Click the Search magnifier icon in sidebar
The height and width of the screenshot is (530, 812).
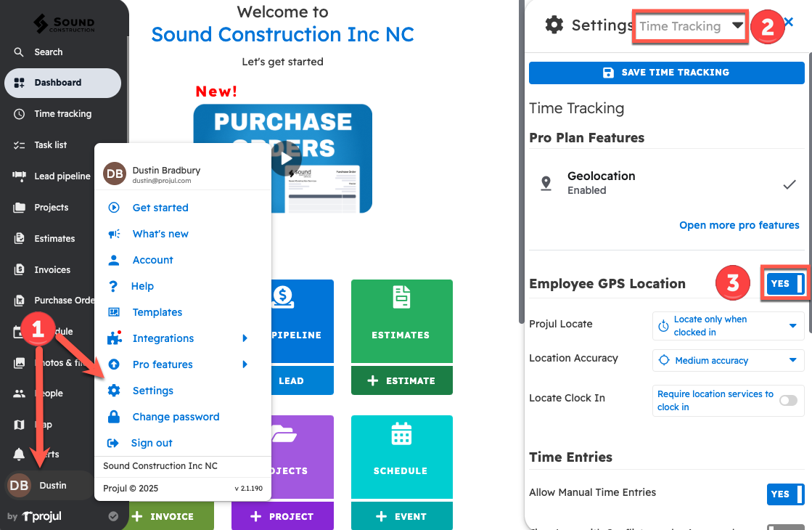[20, 52]
